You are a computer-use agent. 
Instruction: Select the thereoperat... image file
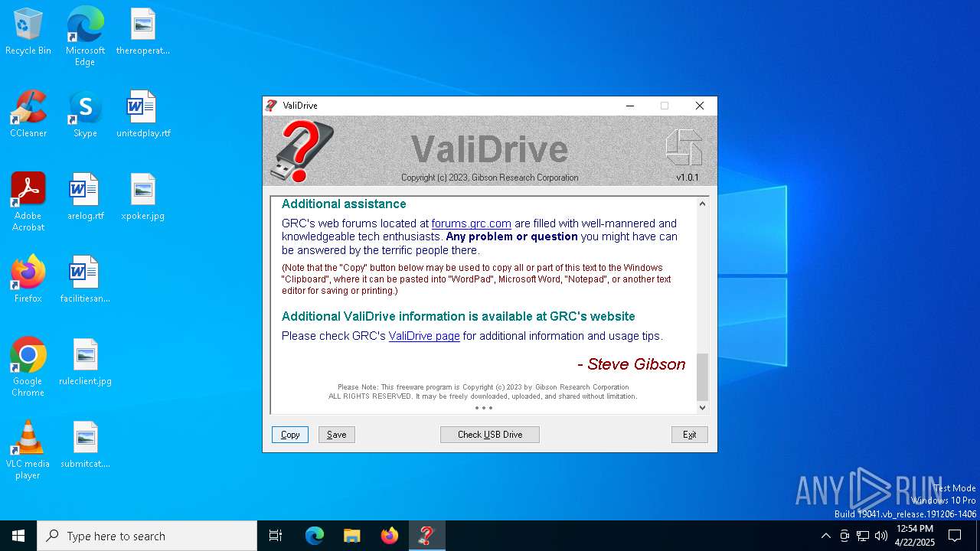pyautogui.click(x=143, y=32)
